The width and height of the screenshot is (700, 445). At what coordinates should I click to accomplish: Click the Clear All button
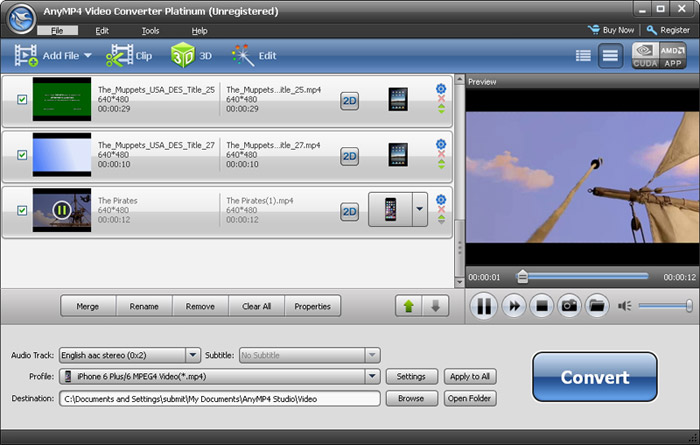pyautogui.click(x=256, y=306)
